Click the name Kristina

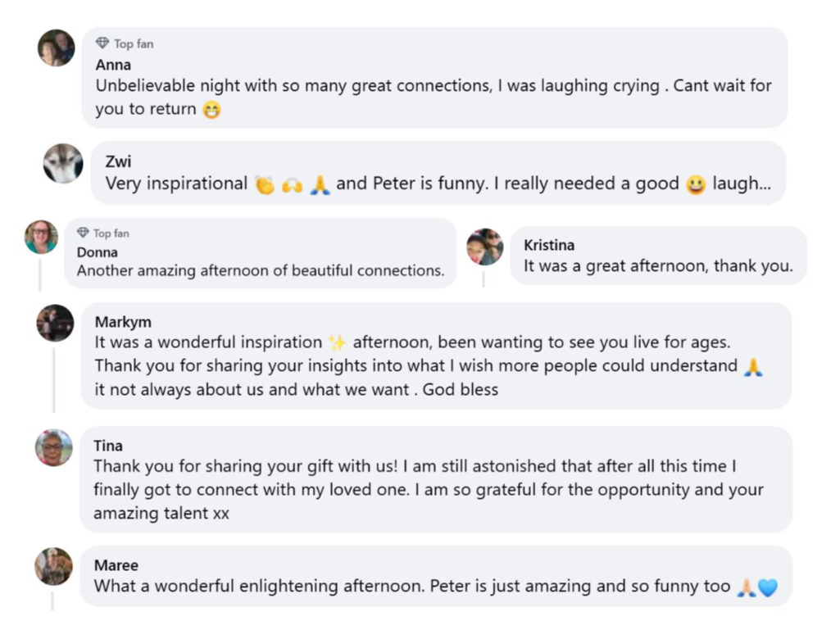[x=549, y=245]
